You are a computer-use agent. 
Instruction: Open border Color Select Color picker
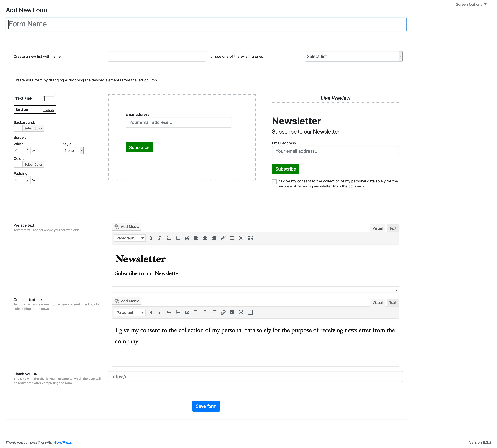pyautogui.click(x=29, y=164)
